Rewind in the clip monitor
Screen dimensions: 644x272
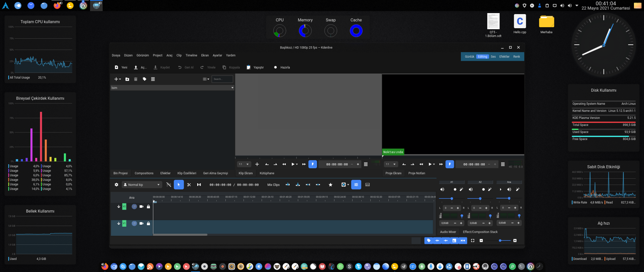[x=284, y=164]
